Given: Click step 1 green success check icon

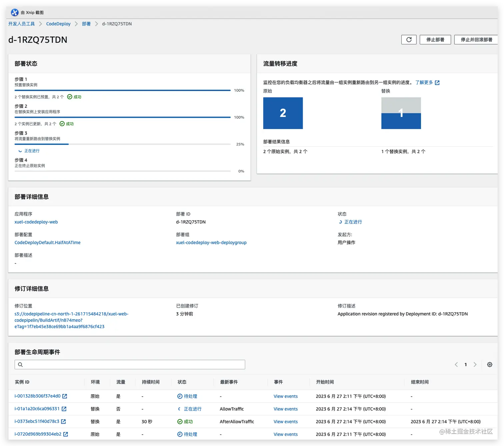Looking at the screenshot, I should [70, 97].
